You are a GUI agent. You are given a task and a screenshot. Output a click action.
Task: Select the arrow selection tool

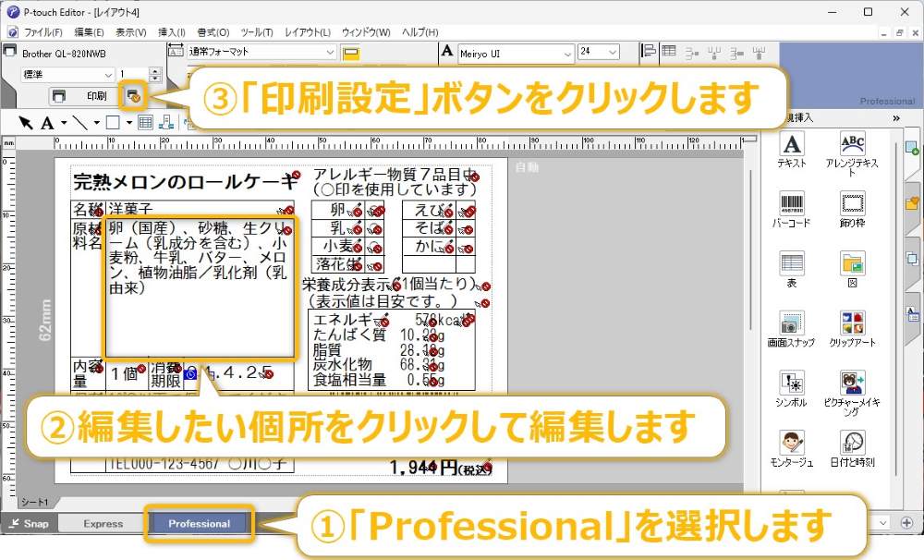pos(25,121)
